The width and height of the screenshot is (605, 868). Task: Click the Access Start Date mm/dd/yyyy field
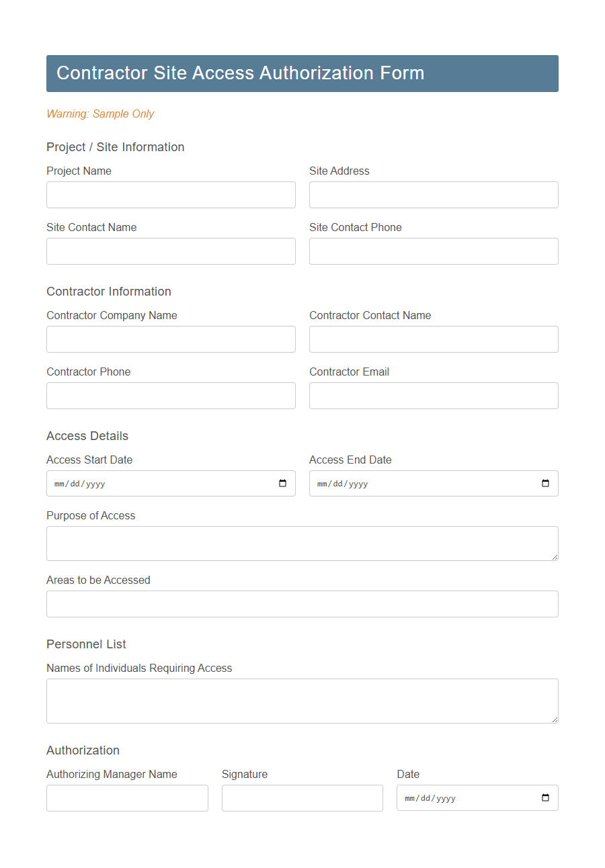[134, 483]
